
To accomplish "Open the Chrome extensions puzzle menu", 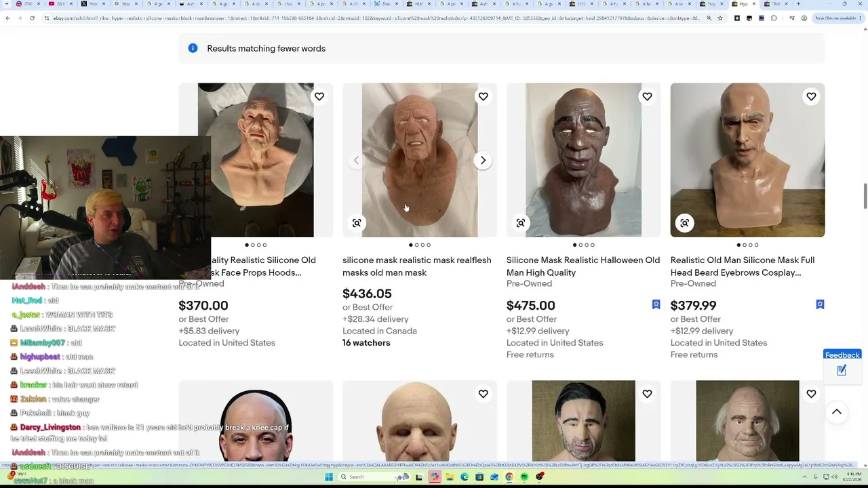I will (x=774, y=18).
